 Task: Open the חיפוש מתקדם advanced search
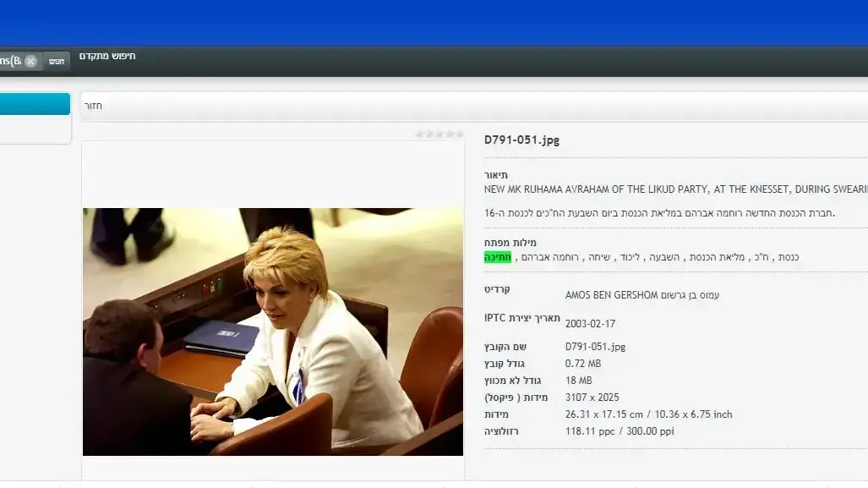coord(107,56)
